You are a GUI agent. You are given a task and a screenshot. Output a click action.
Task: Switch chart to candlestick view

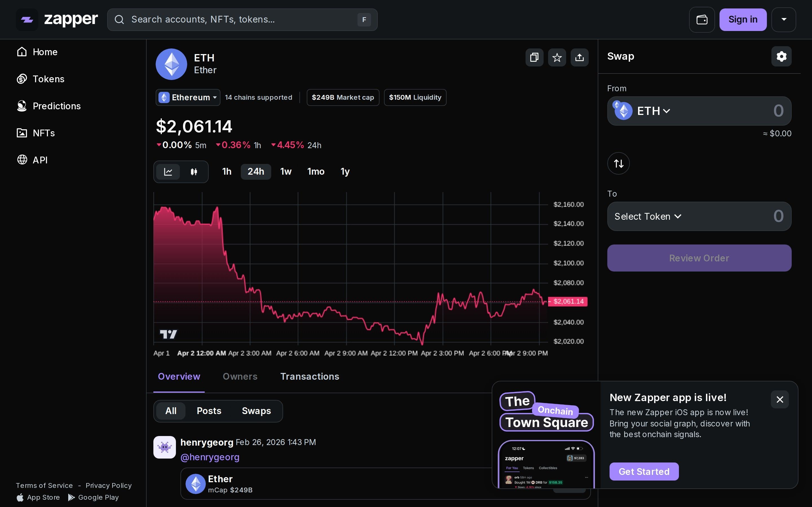pyautogui.click(x=194, y=172)
